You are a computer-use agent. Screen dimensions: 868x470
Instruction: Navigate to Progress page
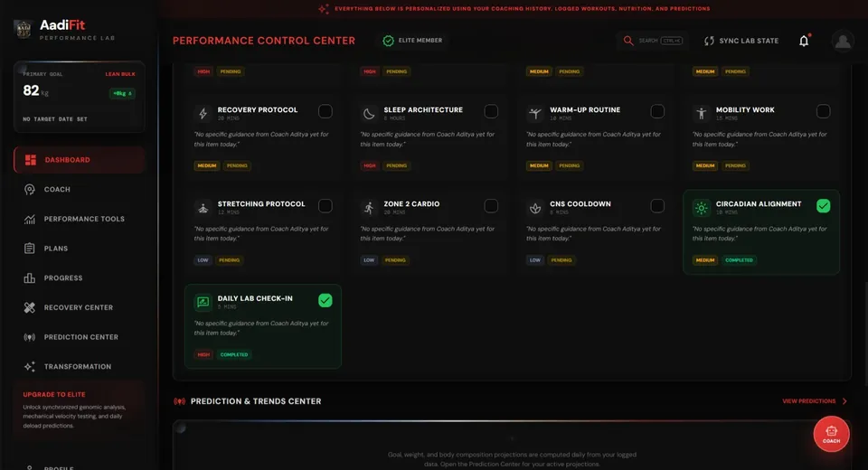tap(80, 277)
